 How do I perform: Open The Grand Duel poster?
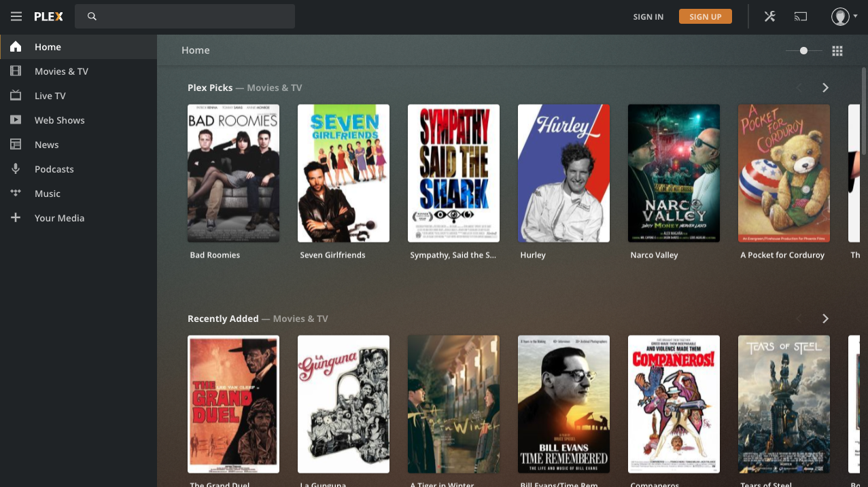(x=233, y=404)
